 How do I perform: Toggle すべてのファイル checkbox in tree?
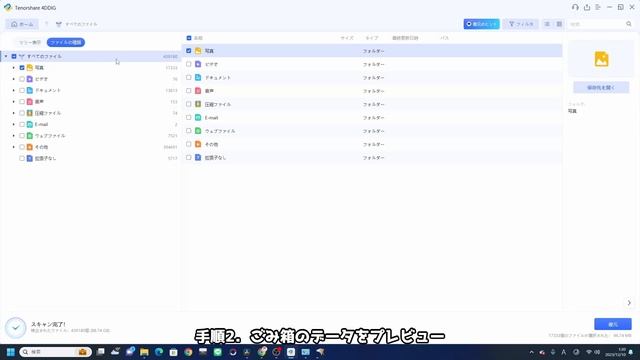(x=14, y=56)
